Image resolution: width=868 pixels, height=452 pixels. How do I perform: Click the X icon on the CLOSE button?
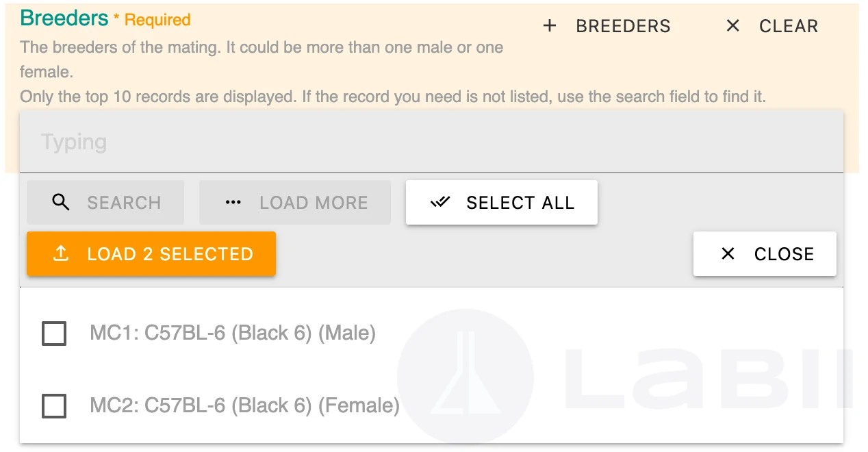pyautogui.click(x=728, y=254)
